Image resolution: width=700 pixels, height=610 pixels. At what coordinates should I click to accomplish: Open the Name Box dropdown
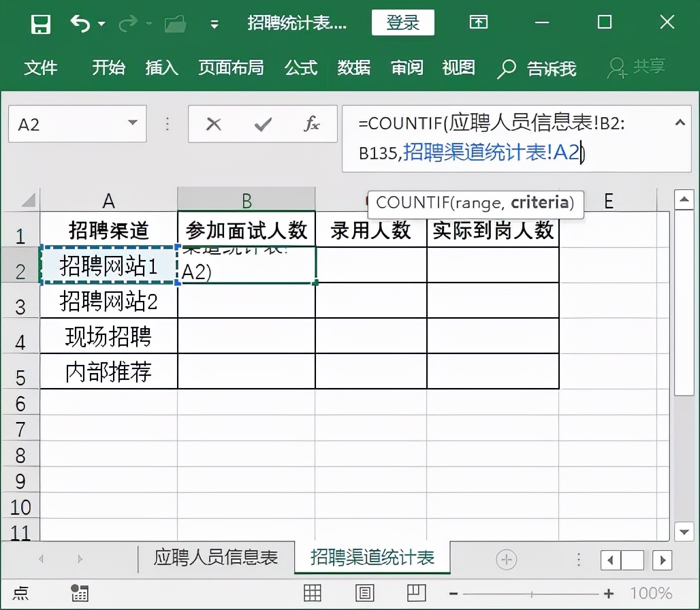(x=132, y=124)
